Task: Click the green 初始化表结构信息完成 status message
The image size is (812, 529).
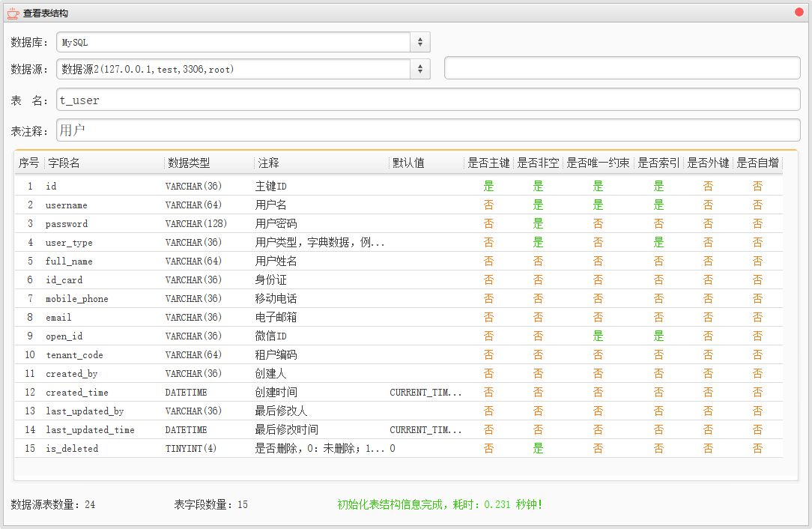Action: [440, 504]
